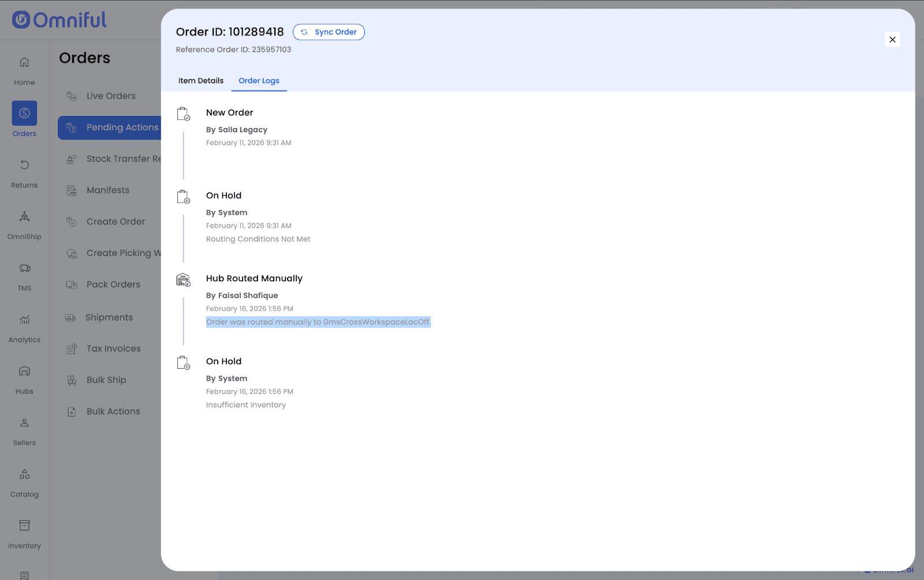Open the Home sidebar icon

point(24,62)
